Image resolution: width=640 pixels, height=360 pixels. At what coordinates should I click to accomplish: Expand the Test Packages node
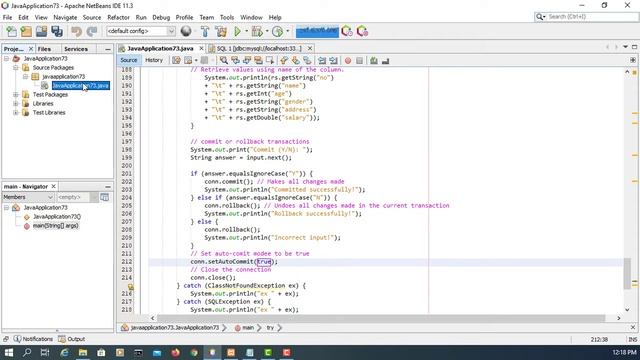tap(16, 95)
